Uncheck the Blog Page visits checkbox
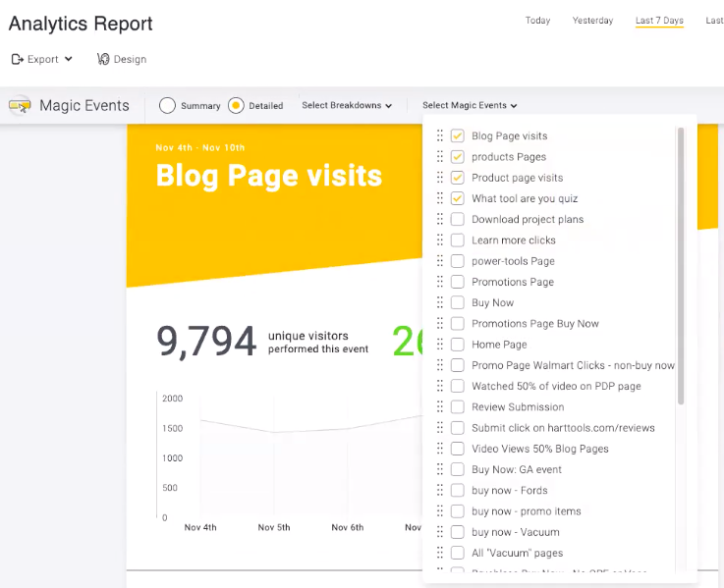 pos(457,135)
